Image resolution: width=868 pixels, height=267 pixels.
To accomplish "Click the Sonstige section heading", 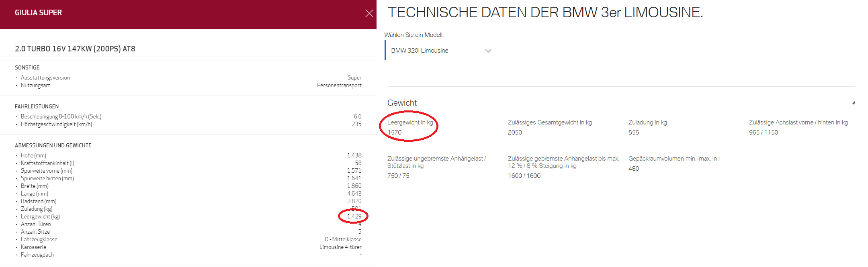I will coord(27,67).
